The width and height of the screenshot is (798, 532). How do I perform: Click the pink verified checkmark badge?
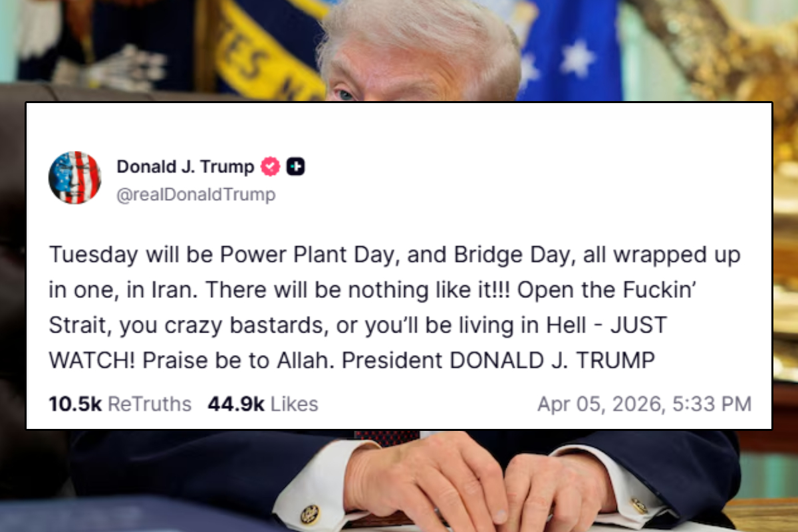270,166
